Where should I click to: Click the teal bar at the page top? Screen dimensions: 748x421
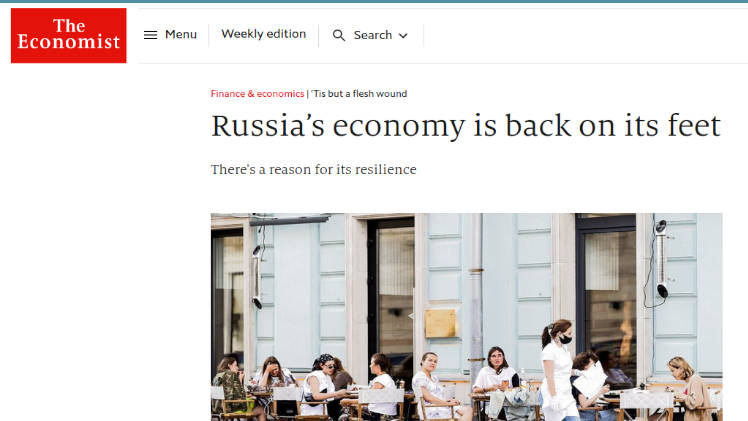click(x=374, y=1)
